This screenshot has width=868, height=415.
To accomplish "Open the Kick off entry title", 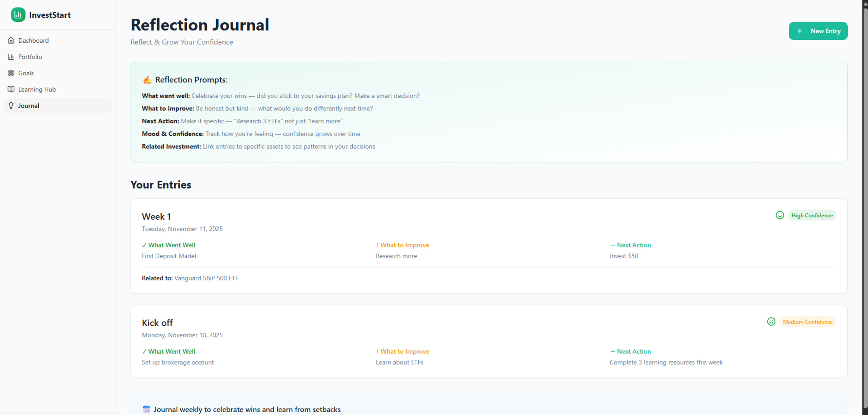I will [x=157, y=323].
